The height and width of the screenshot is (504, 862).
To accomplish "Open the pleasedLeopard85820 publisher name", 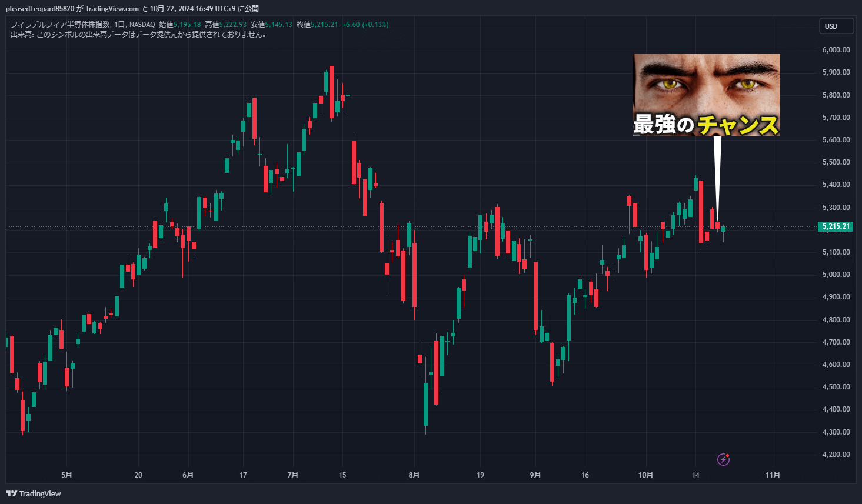I will 40,8.
